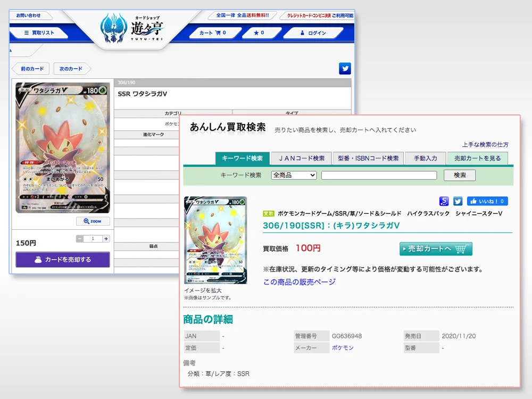
Task: Click the Facebook いいね! button
Action: [x=487, y=201]
